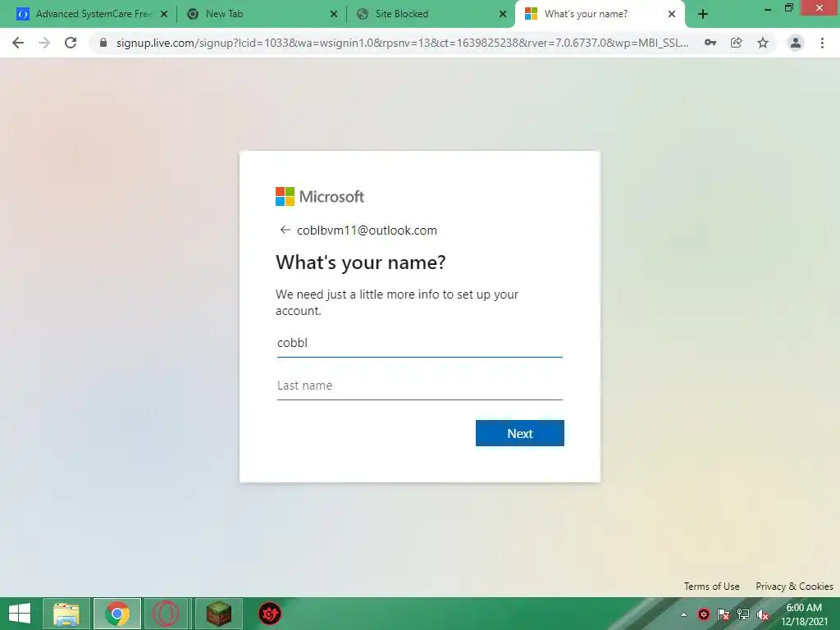Close the New Tab tab

click(x=334, y=15)
